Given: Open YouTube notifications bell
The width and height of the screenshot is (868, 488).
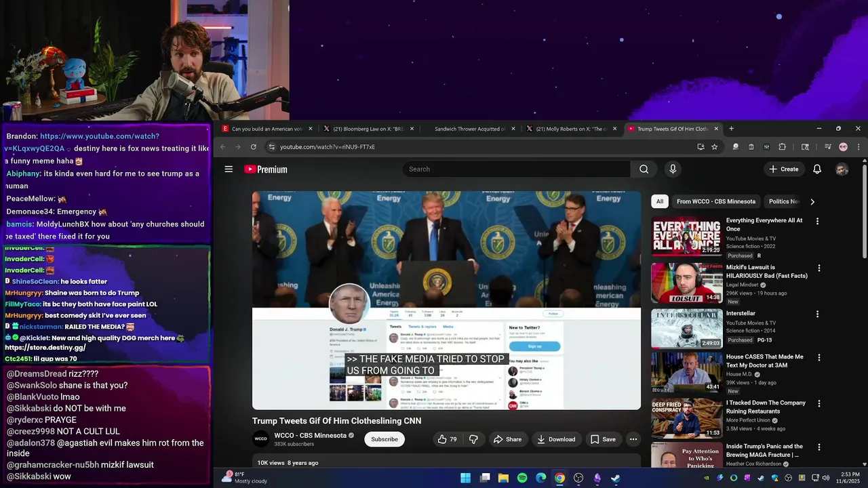Looking at the screenshot, I should [817, 169].
